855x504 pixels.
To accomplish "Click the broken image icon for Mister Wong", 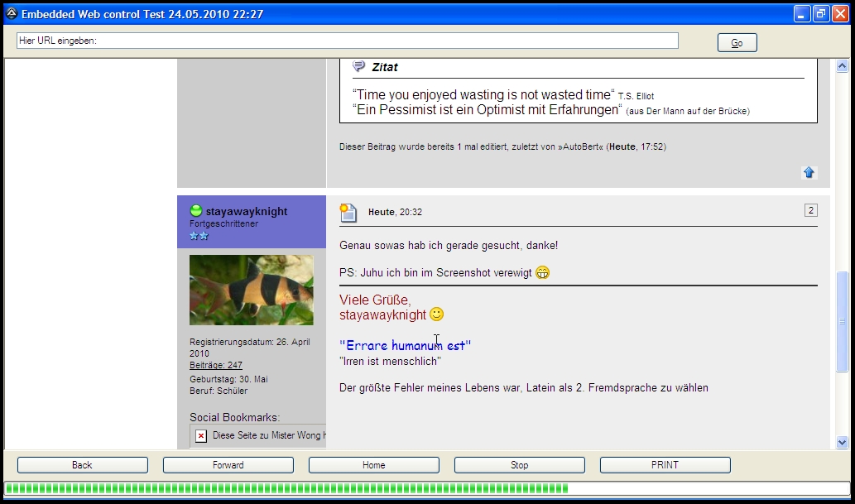I will click(x=201, y=435).
